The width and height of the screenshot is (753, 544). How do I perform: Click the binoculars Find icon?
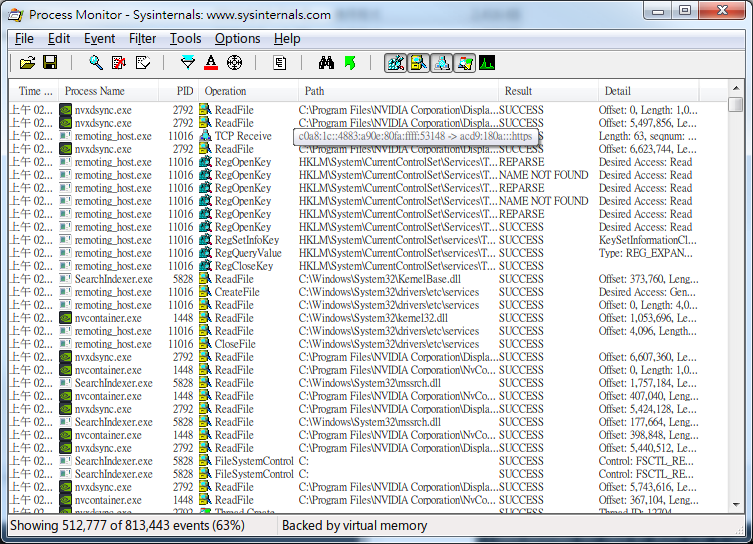click(x=326, y=63)
